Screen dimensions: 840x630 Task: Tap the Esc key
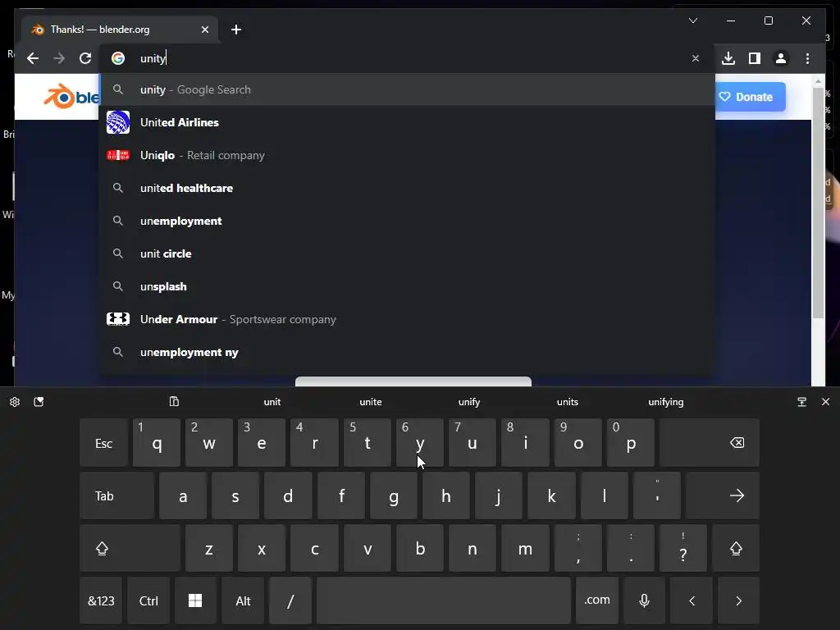point(103,443)
